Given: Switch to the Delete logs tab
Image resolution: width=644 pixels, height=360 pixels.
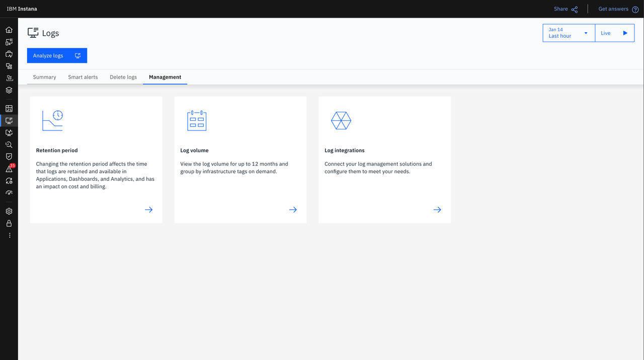Looking at the screenshot, I should 123,77.
